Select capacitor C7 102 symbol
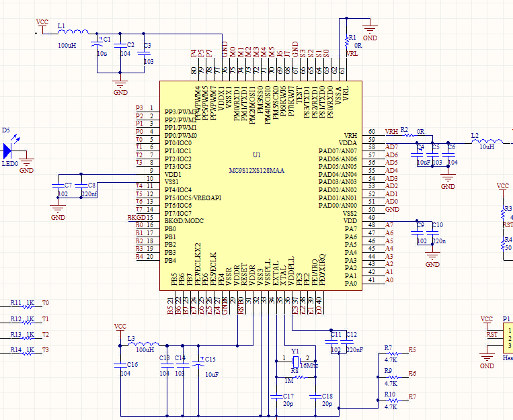 (x=58, y=185)
